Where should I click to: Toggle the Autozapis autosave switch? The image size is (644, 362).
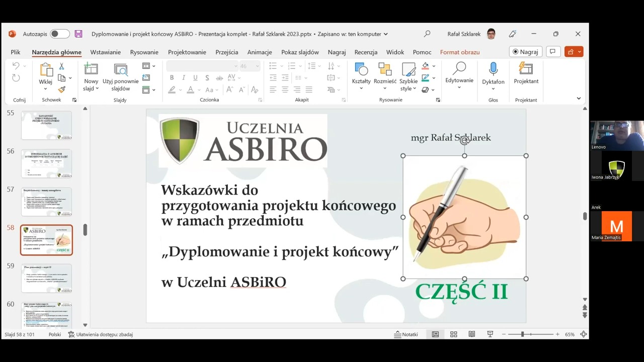[59, 34]
